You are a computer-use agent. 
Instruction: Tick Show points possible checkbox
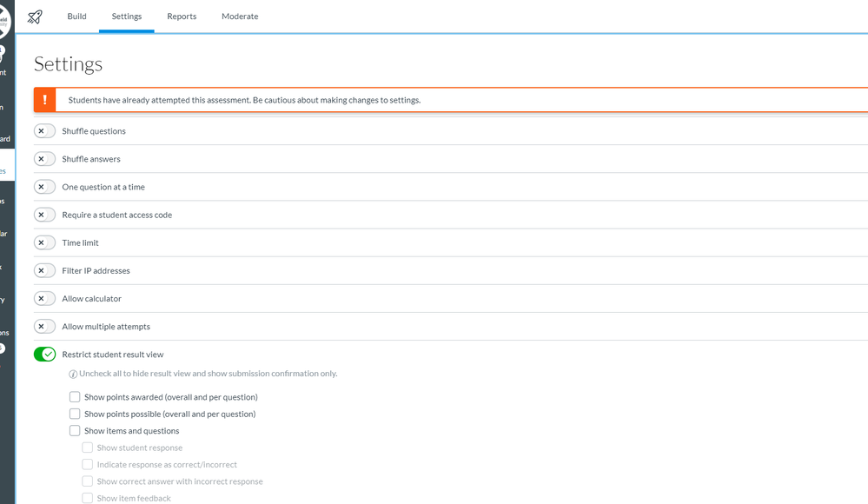click(75, 414)
